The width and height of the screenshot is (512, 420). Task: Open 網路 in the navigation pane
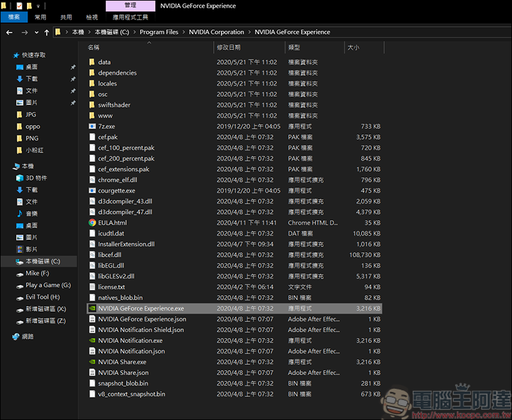(x=28, y=336)
